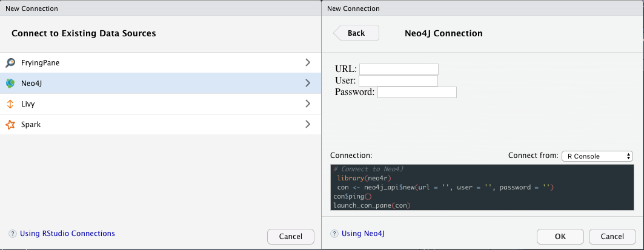644x250 pixels.
Task: Cancel the Connect to Existing Data Sources dialog
Action: (290, 236)
